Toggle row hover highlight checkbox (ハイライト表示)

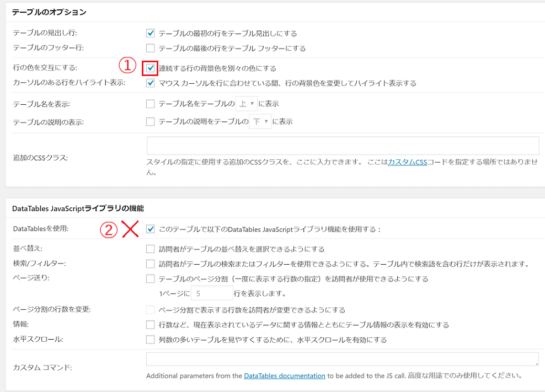coord(150,83)
